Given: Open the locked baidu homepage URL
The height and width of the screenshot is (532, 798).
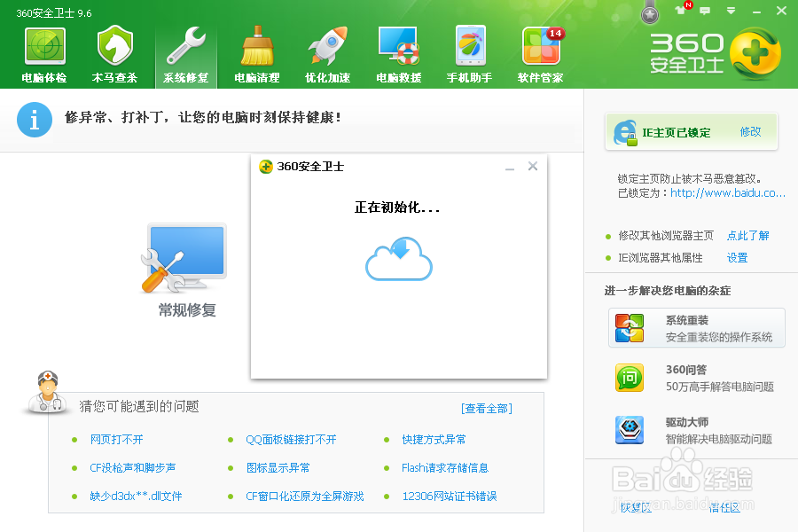Looking at the screenshot, I should [x=728, y=193].
